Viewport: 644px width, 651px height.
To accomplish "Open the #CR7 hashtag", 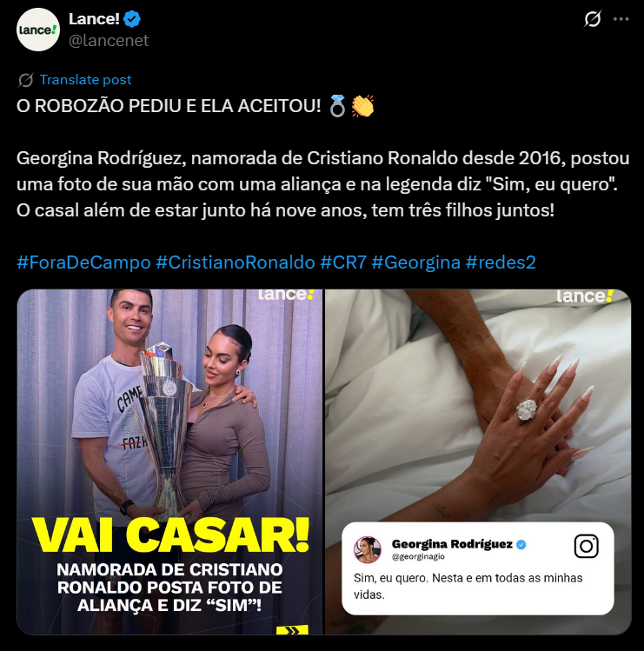I will tap(343, 262).
